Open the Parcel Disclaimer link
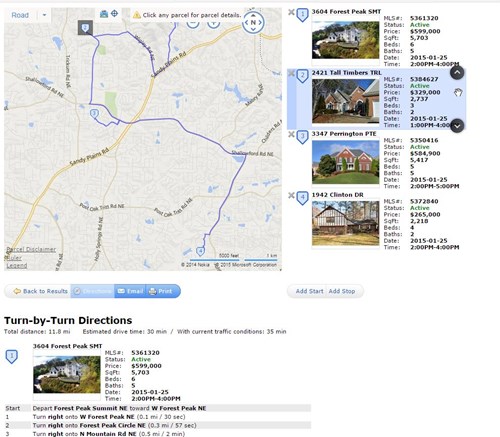This screenshot has width=500, height=437. coord(31,249)
